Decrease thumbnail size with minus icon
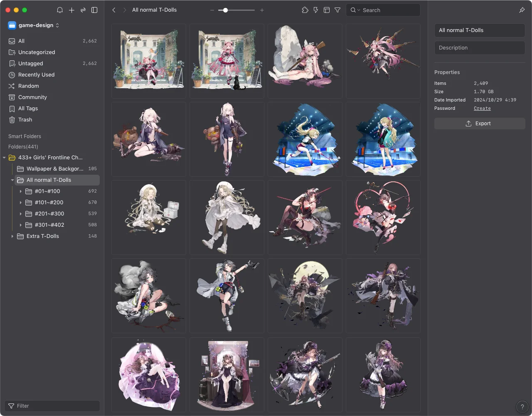This screenshot has width=532, height=416. [212, 10]
